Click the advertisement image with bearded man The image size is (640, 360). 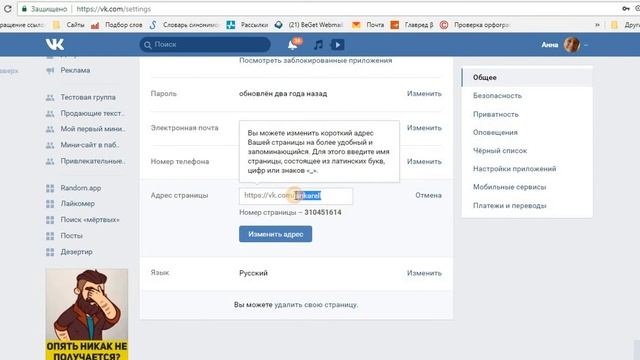tap(87, 314)
